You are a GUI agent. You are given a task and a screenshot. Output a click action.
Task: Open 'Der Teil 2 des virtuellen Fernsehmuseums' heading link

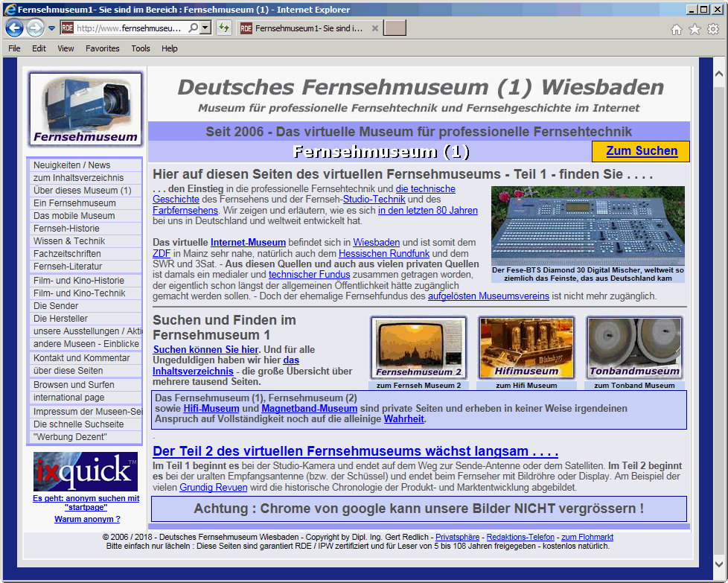(x=355, y=451)
